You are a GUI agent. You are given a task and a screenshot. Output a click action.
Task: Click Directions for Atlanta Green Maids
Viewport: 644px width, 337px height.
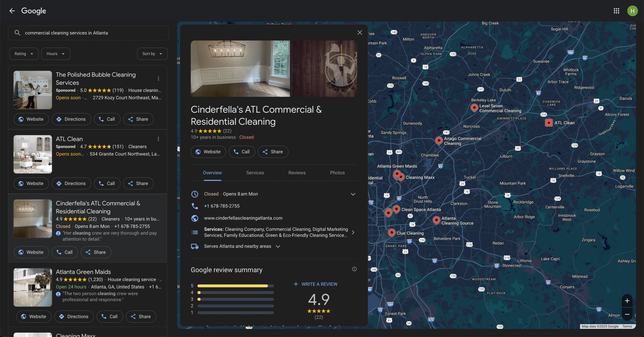(73, 316)
